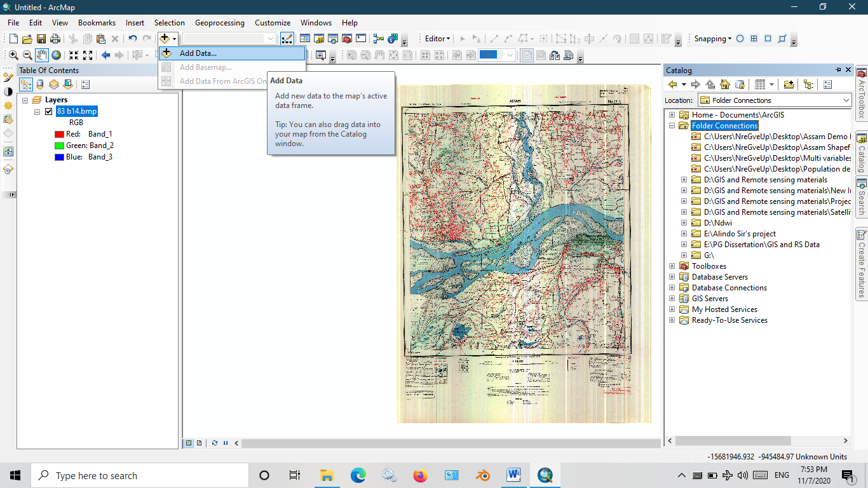
Task: Uncheck the 83 b14.bmp layer visibility
Action: click(49, 111)
